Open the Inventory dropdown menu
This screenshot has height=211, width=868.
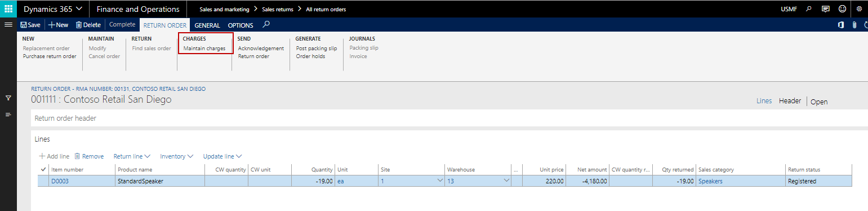[177, 156]
